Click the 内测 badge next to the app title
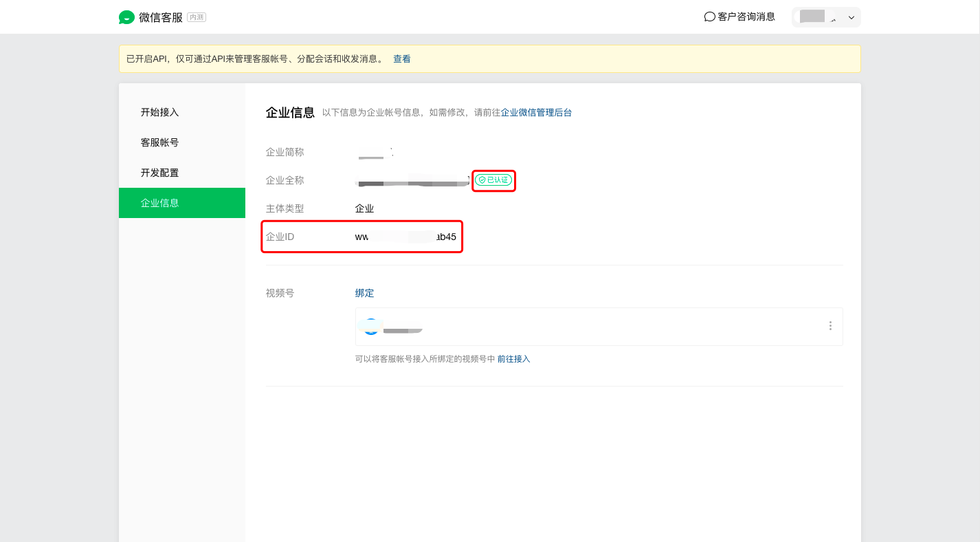The width and height of the screenshot is (980, 542). click(198, 17)
